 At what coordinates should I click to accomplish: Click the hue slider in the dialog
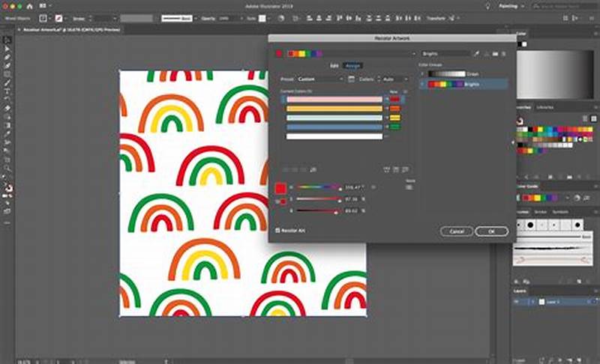click(318, 187)
